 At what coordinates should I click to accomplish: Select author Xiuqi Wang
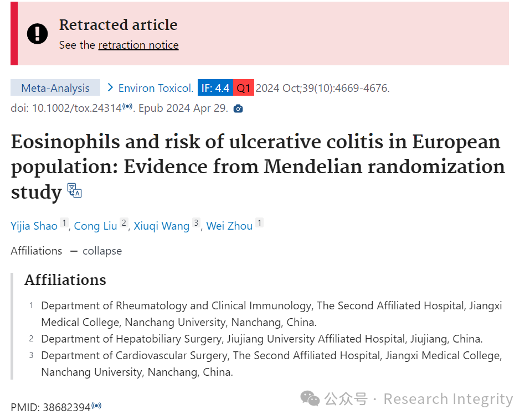point(162,226)
